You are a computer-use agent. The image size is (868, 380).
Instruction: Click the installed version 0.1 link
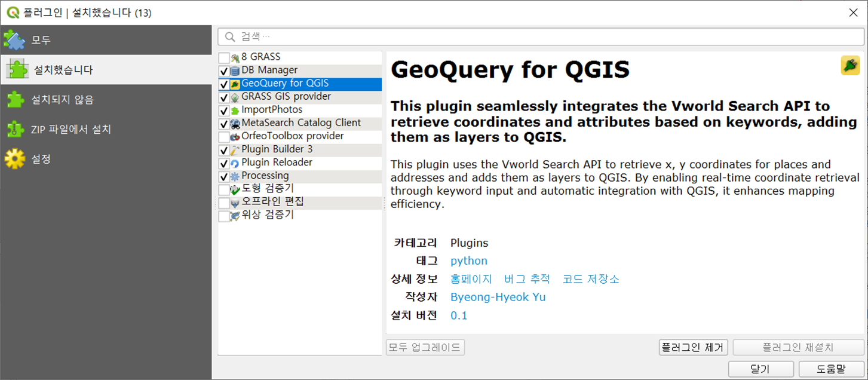tap(459, 315)
